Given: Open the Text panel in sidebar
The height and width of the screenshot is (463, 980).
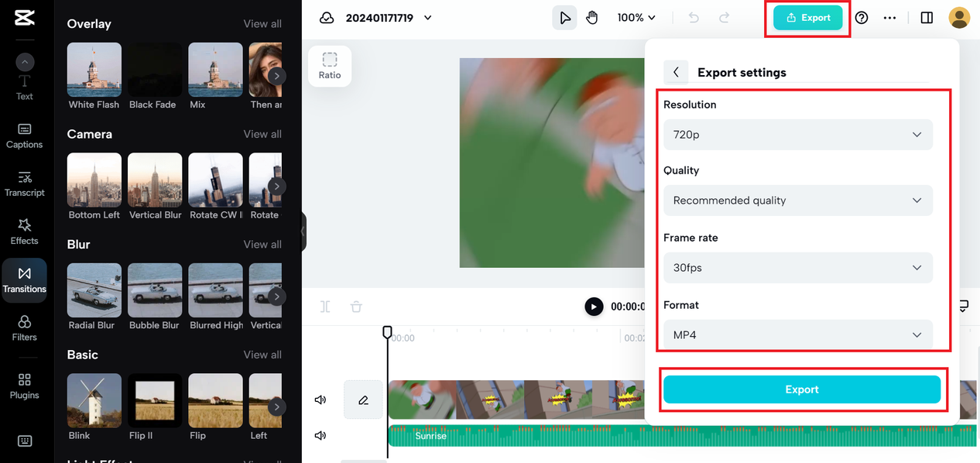Looking at the screenshot, I should (x=25, y=87).
